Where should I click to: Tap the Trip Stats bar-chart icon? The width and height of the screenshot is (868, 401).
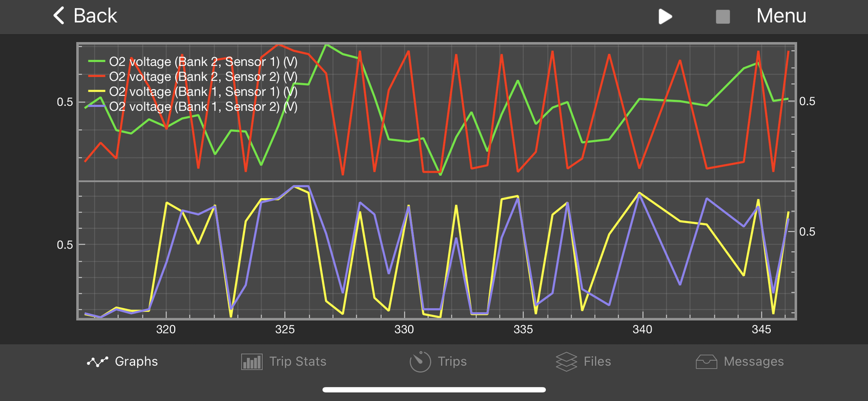click(x=252, y=362)
